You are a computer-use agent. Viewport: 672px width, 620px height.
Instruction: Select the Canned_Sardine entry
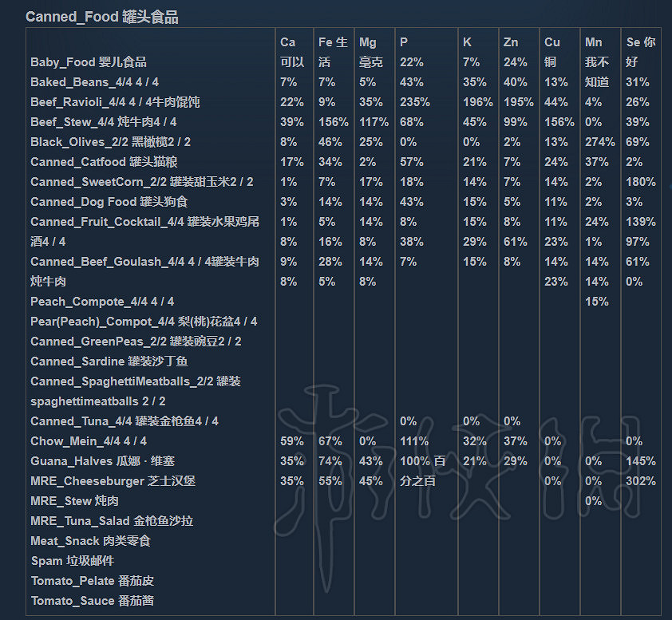(x=109, y=361)
